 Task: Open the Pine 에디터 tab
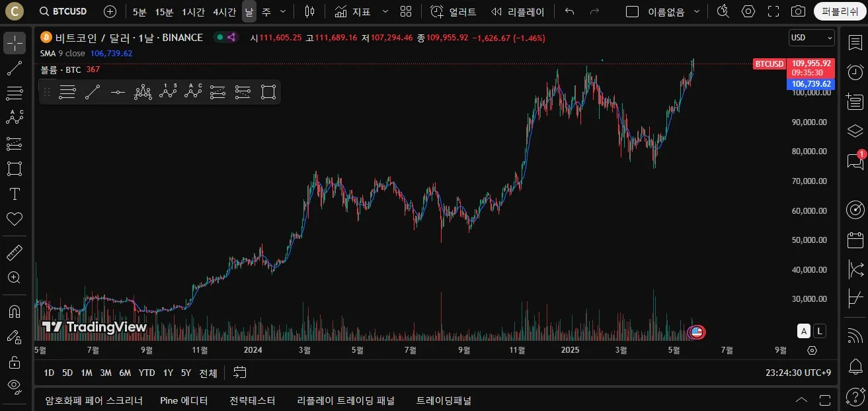click(184, 400)
